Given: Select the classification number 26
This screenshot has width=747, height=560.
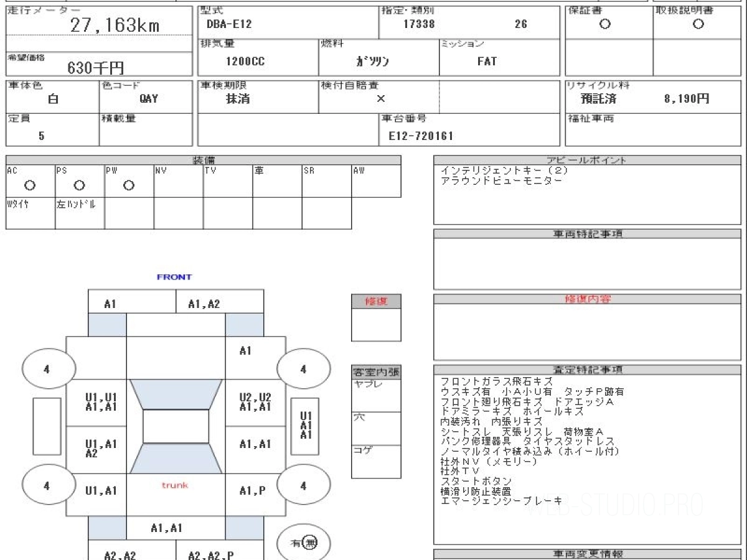Looking at the screenshot, I should (520, 24).
